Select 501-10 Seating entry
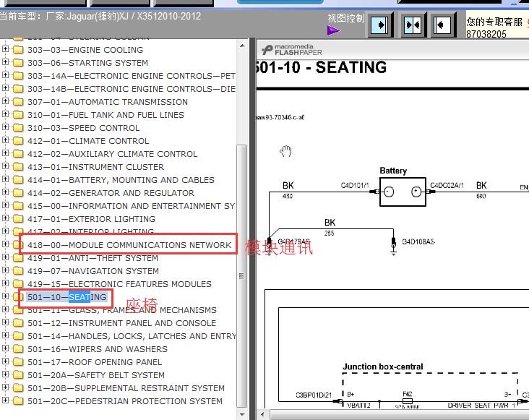 tap(66, 297)
